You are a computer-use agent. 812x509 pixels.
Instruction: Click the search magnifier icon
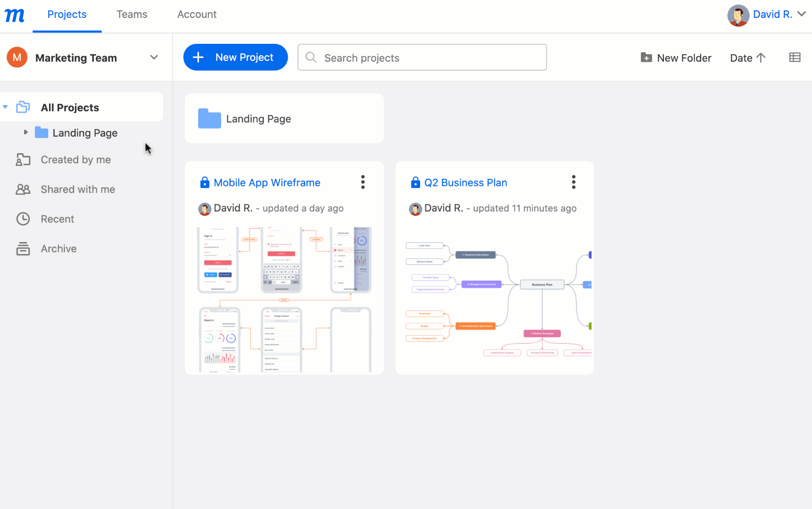click(x=311, y=57)
